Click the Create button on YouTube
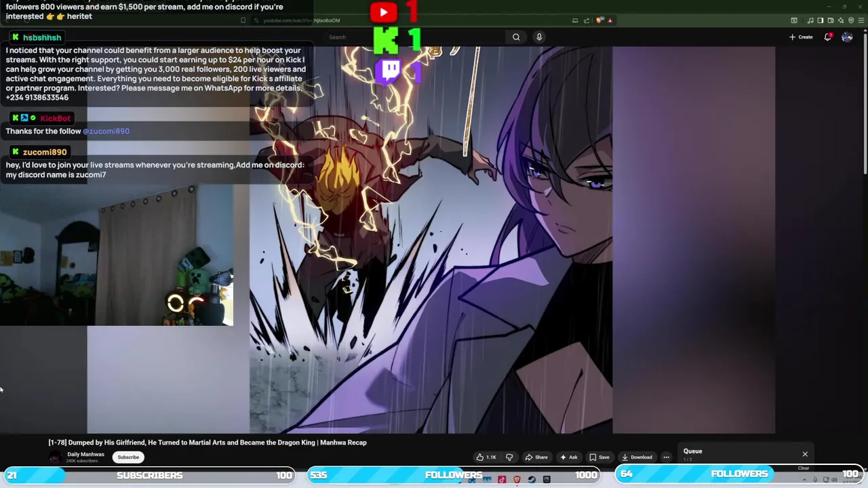The height and width of the screenshot is (488, 868). tap(801, 37)
